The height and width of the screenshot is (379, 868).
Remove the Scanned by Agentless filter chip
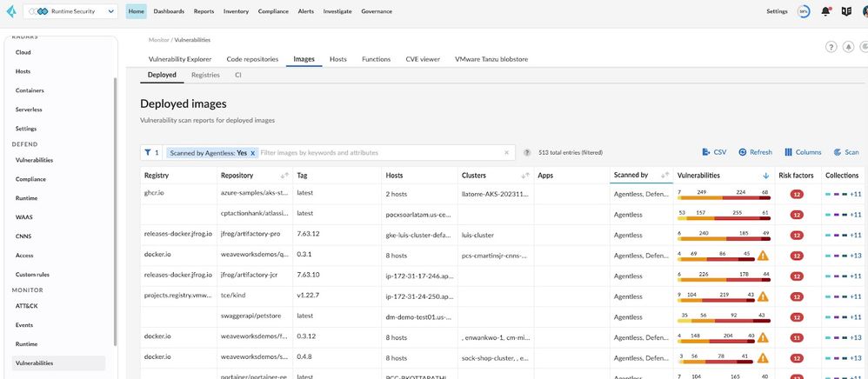click(252, 153)
